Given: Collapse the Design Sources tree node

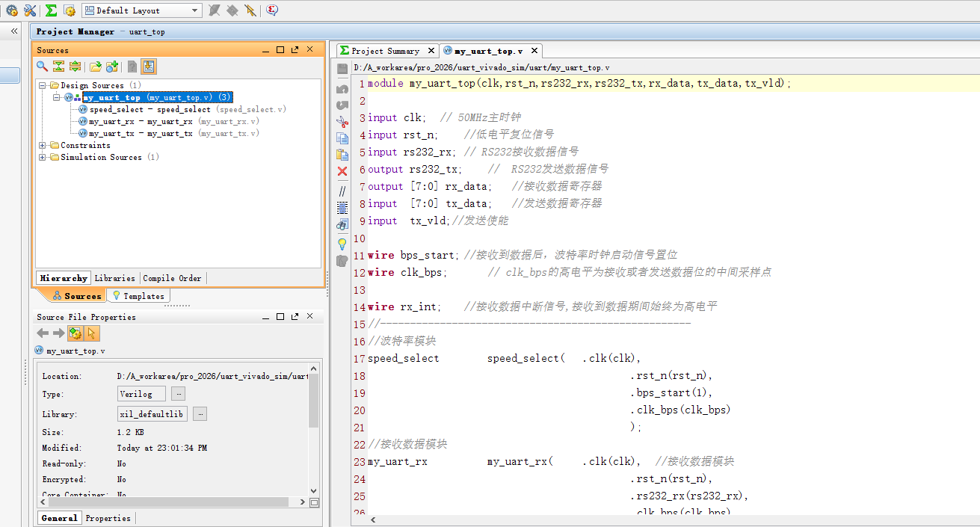Looking at the screenshot, I should [x=43, y=85].
